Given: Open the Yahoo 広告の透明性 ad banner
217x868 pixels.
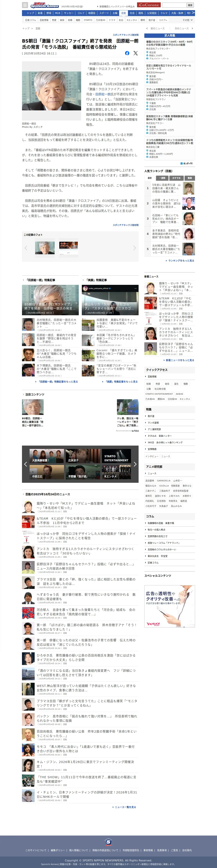Looking at the screenshot, I should [x=170, y=606].
